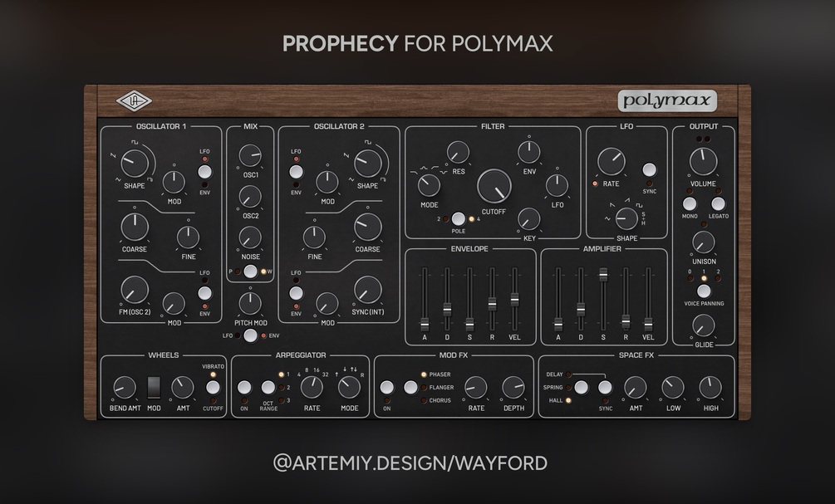
Task: Enable the LFO Sync button
Action: tap(649, 169)
